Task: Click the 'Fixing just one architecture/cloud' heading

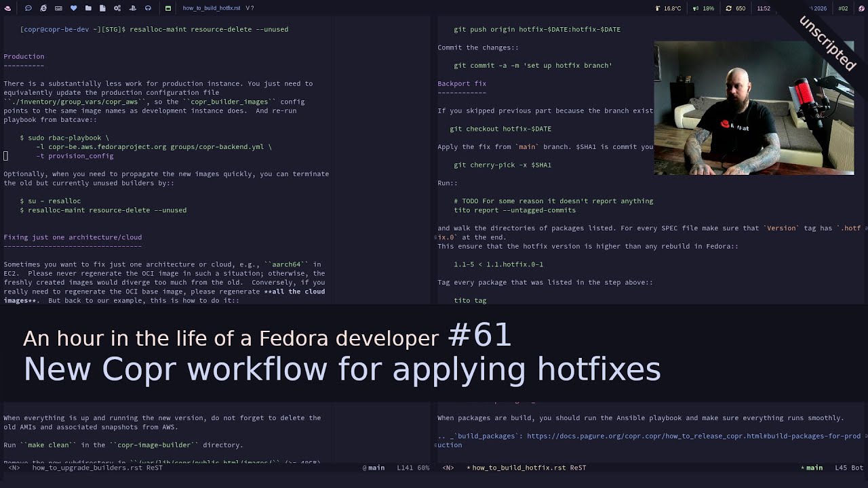Action: [73, 237]
